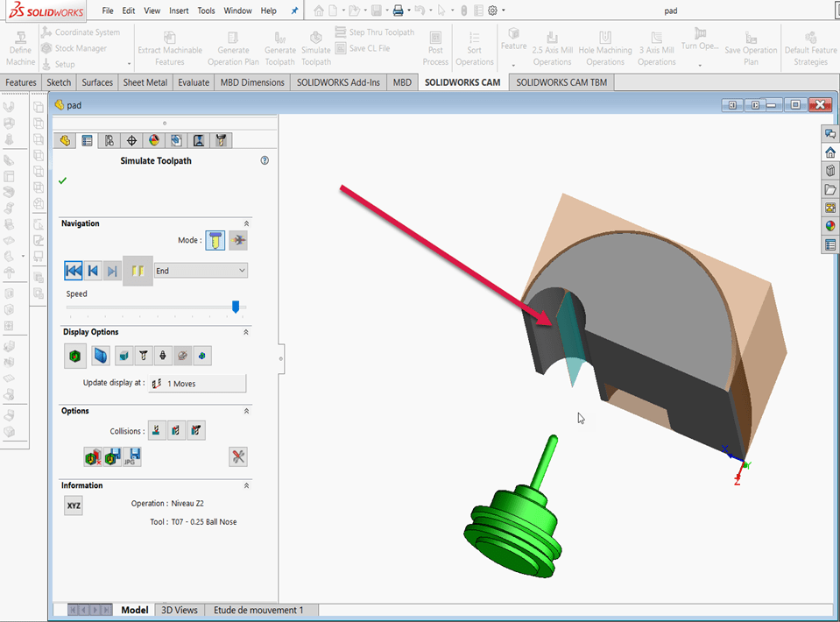Open Simulate Toolpath help icon
Viewport: 840px width, 622px height.
[265, 160]
